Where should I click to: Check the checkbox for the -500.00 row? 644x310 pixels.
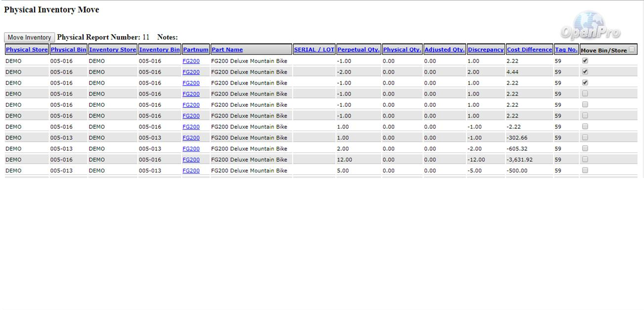[x=585, y=170]
